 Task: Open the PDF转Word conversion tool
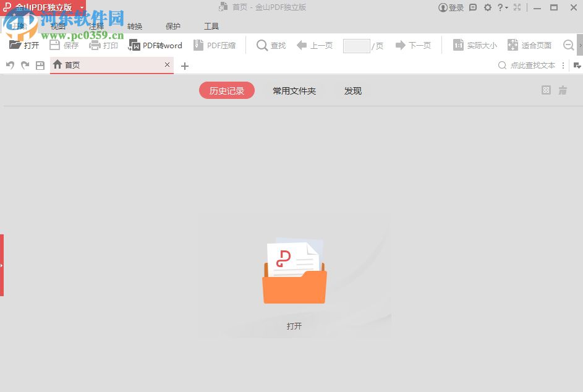155,45
